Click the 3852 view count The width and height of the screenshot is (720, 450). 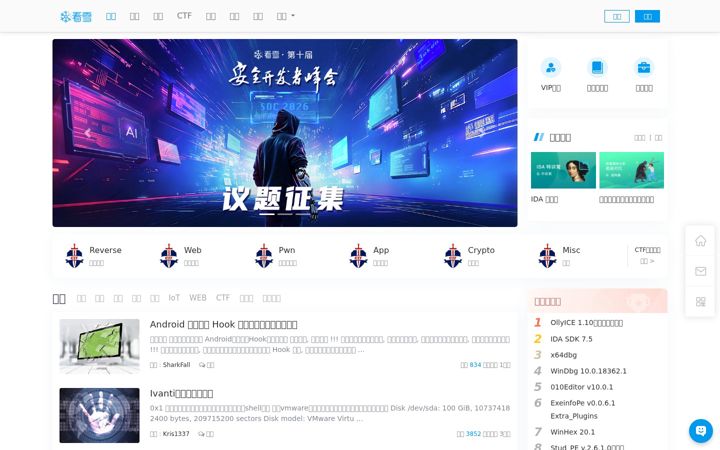coord(473,433)
